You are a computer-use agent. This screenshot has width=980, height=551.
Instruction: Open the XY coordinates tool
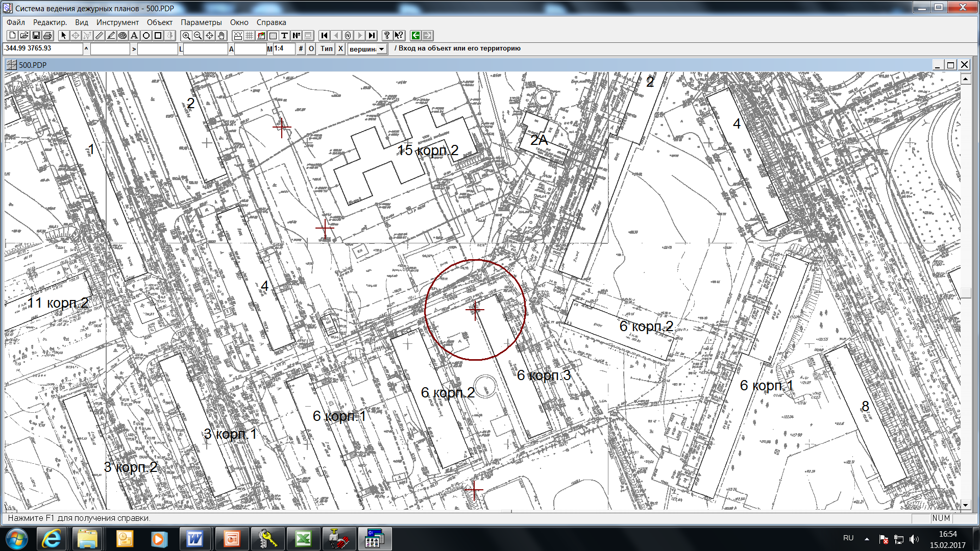tap(238, 35)
